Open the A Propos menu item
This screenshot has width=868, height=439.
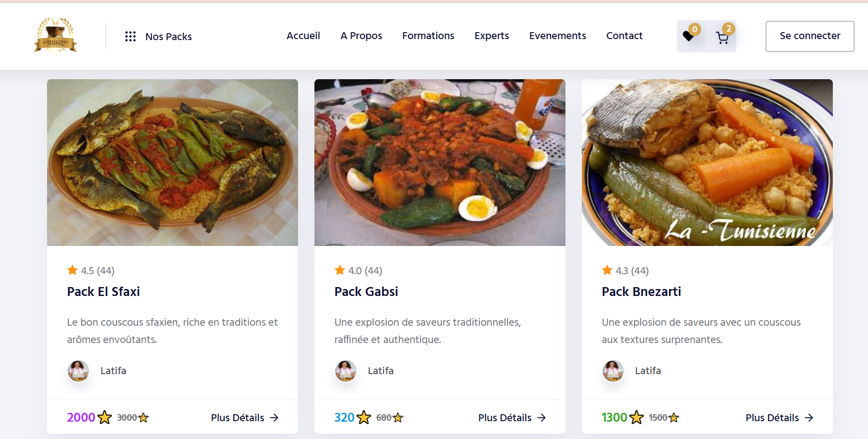click(361, 36)
